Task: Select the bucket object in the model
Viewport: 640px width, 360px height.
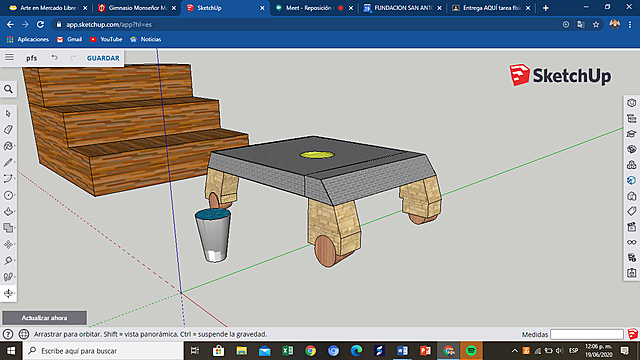Action: coord(213,235)
